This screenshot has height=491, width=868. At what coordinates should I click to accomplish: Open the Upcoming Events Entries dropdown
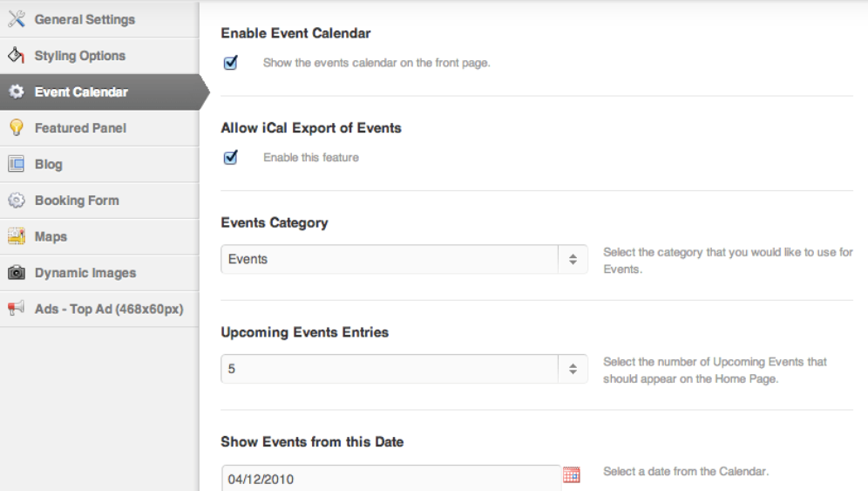coord(404,369)
